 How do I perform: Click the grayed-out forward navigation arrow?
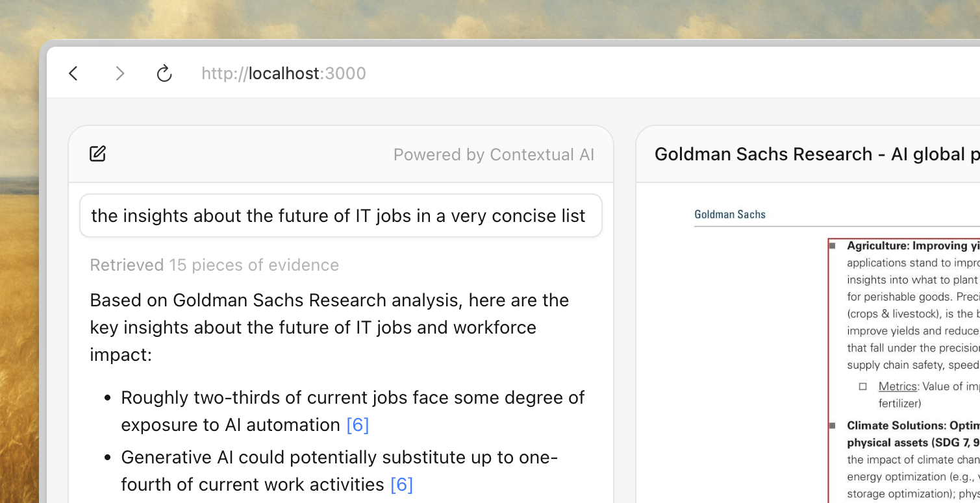point(119,73)
